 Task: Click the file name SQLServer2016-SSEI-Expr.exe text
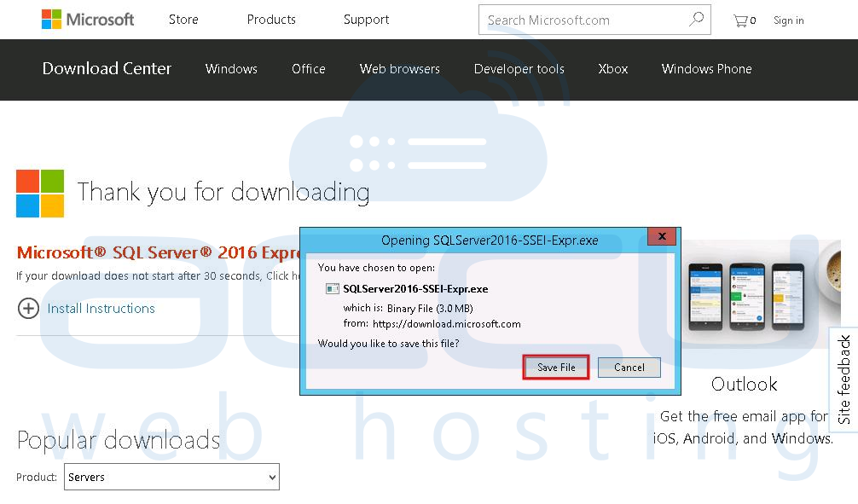[x=415, y=289]
